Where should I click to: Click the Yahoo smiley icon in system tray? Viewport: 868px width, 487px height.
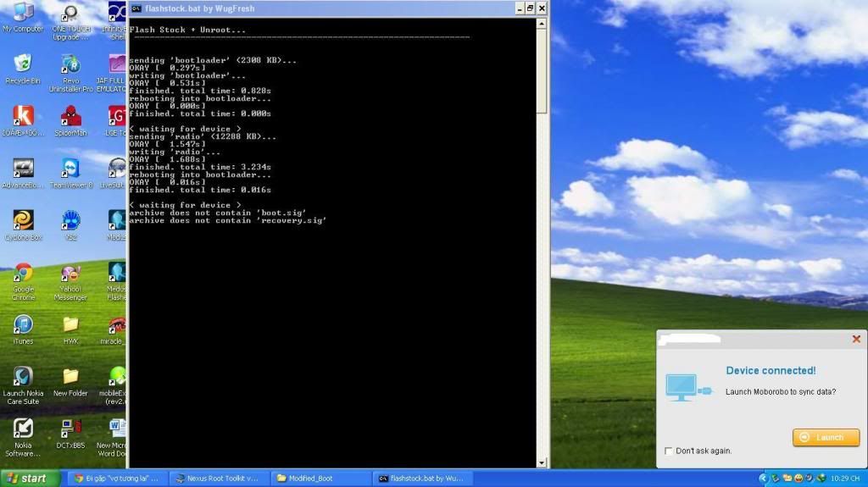[798, 478]
